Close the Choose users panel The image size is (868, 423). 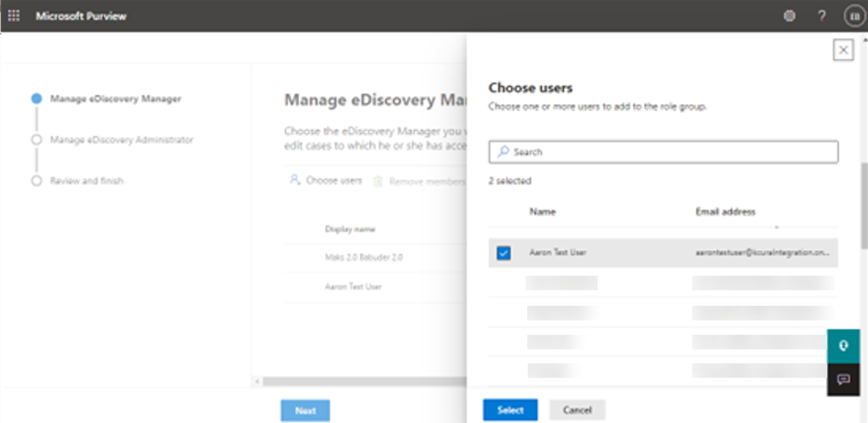click(843, 50)
